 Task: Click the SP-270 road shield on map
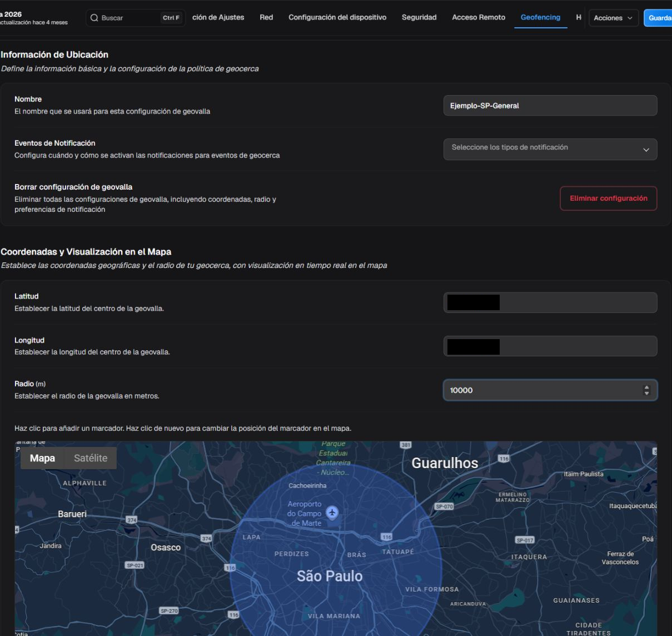click(x=169, y=610)
